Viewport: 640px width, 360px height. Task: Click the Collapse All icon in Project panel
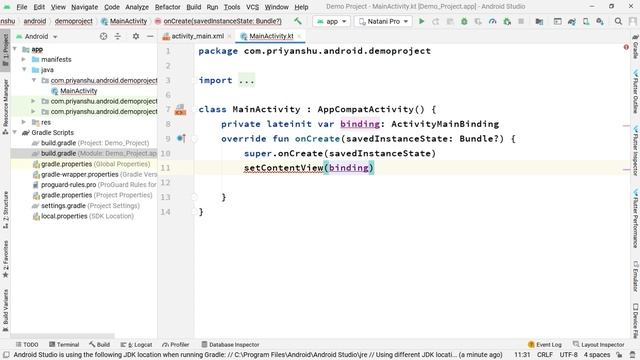(118, 36)
